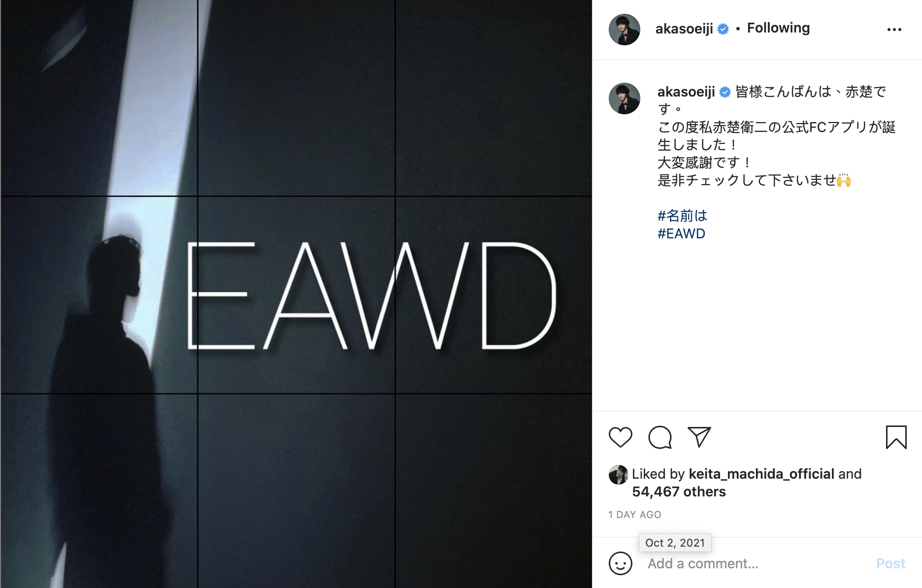Click the Add a comment field

point(756,563)
